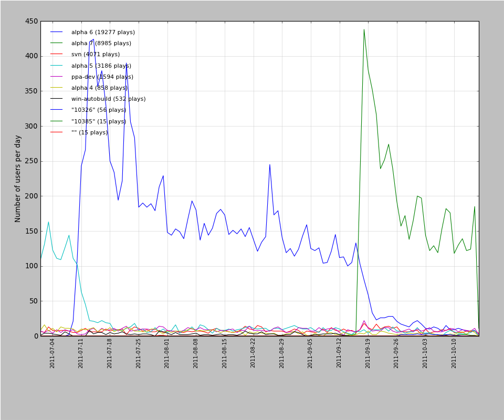504x420 pixels.
Task: Click the y-axis value 0
Action: 36,336
